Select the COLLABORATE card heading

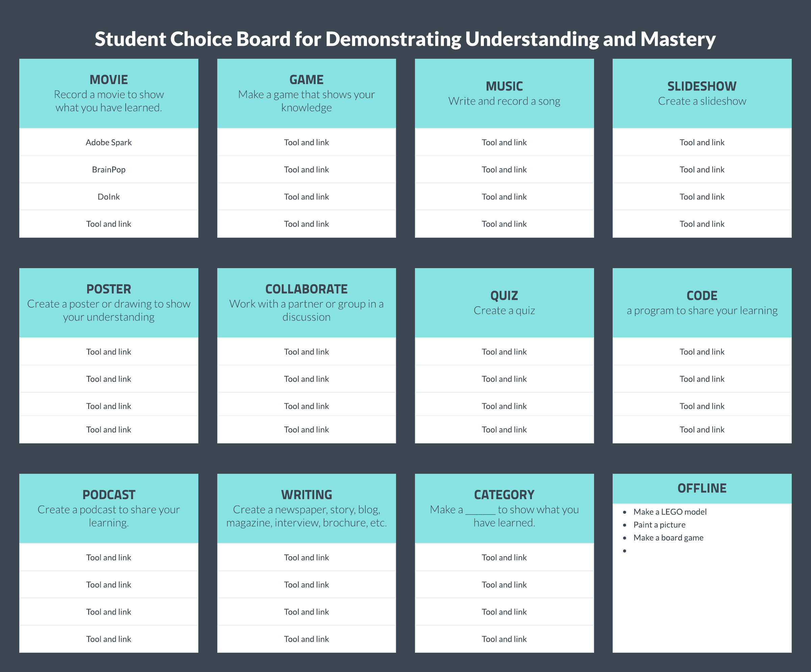306,289
